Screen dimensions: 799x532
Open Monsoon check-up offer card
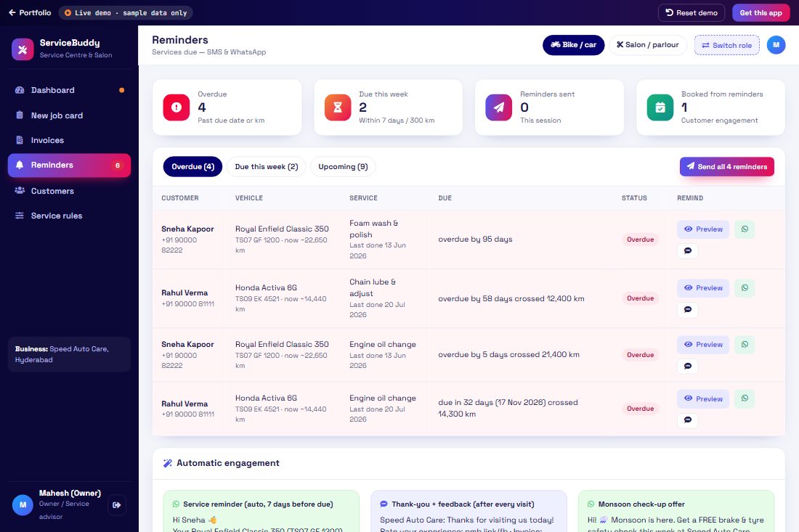(676, 511)
